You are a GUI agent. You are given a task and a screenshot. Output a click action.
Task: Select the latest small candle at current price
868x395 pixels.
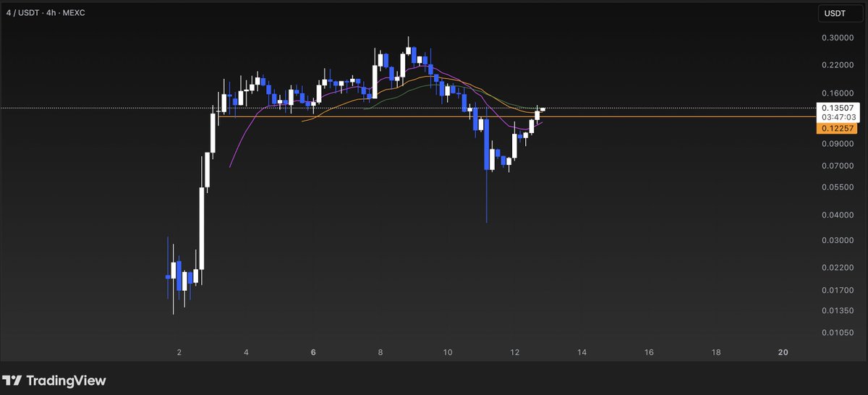point(543,109)
